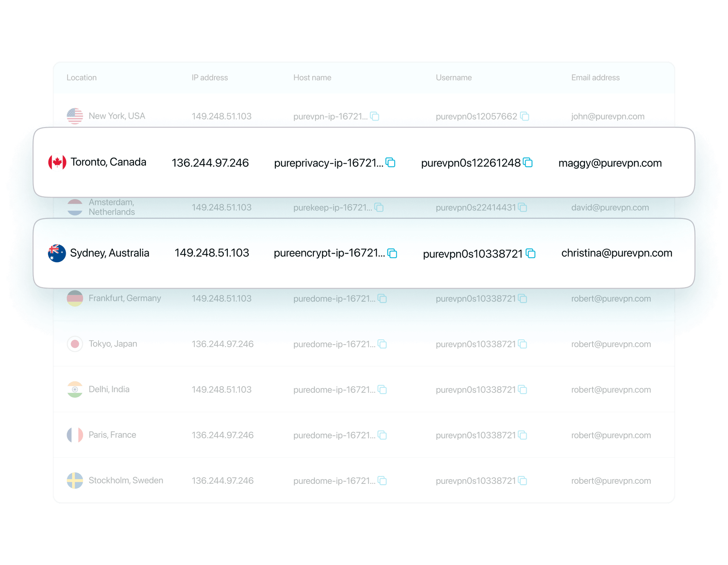
Task: Select the Sydney, Australia location text
Action: [x=110, y=253]
